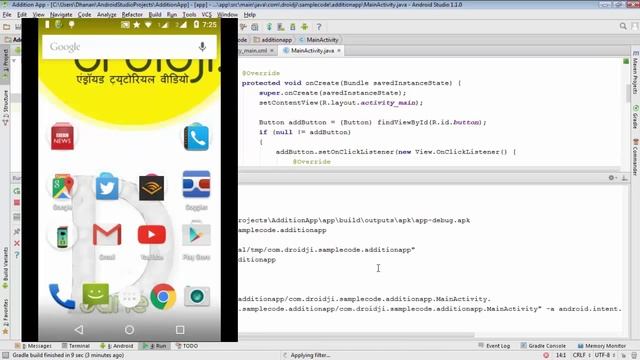Open the Gradle Console panel
The height and width of the screenshot is (360, 640).
[x=543, y=346]
